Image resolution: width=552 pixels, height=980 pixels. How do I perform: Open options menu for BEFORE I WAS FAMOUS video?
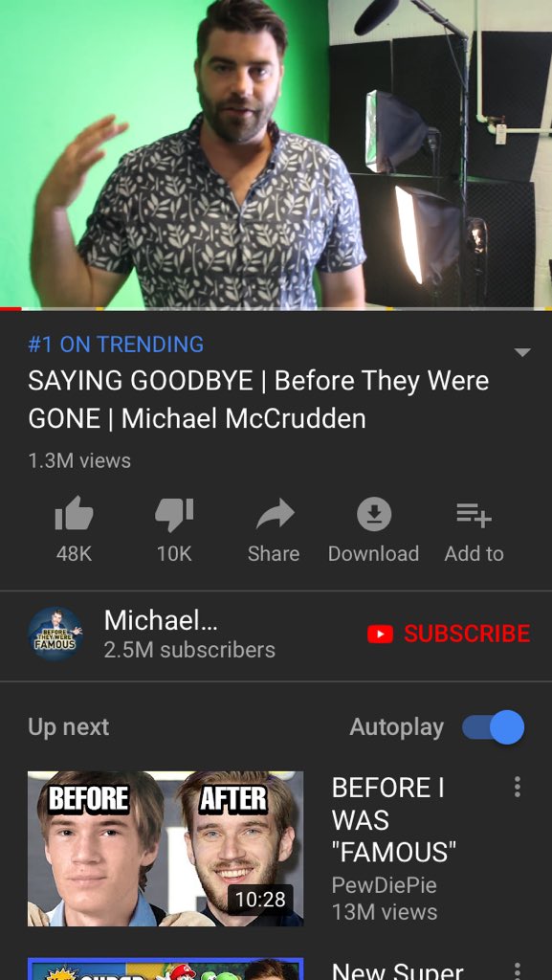[x=517, y=787]
